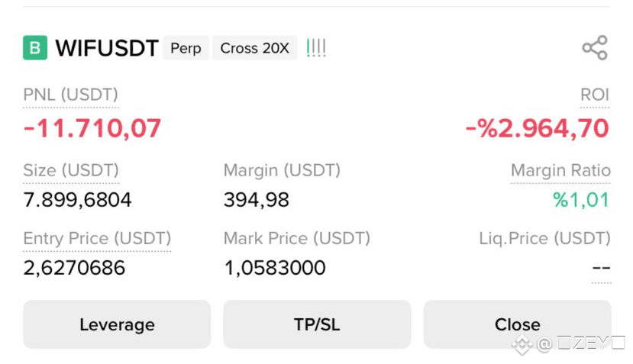Open TP/SL settings for position
633x364 pixels.
(x=317, y=324)
